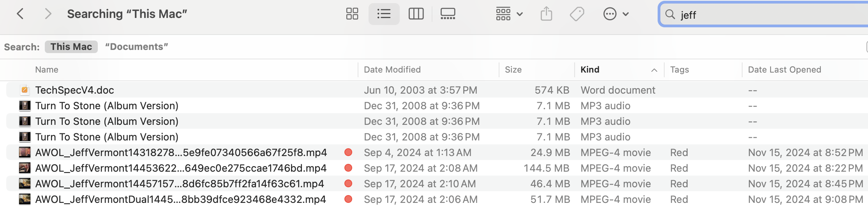Select the This Mac search scope
The width and height of the screenshot is (868, 206).
[x=71, y=47]
